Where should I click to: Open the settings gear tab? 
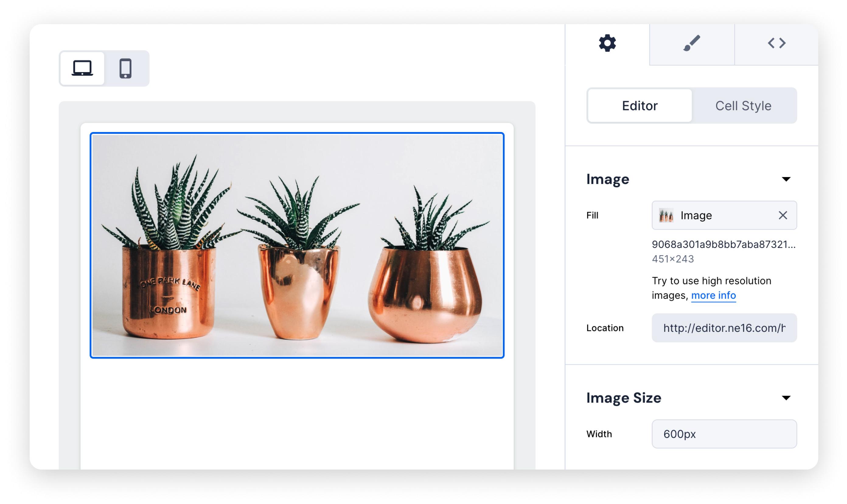(x=607, y=43)
